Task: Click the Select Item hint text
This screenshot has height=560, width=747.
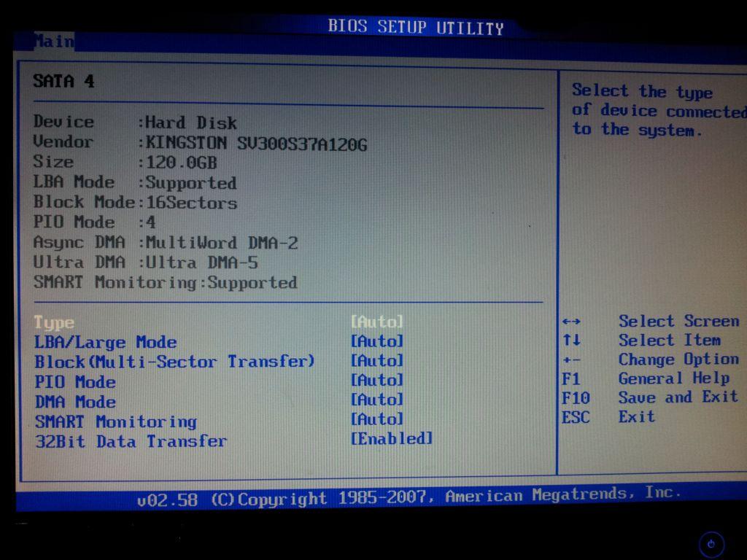Action: tap(670, 340)
